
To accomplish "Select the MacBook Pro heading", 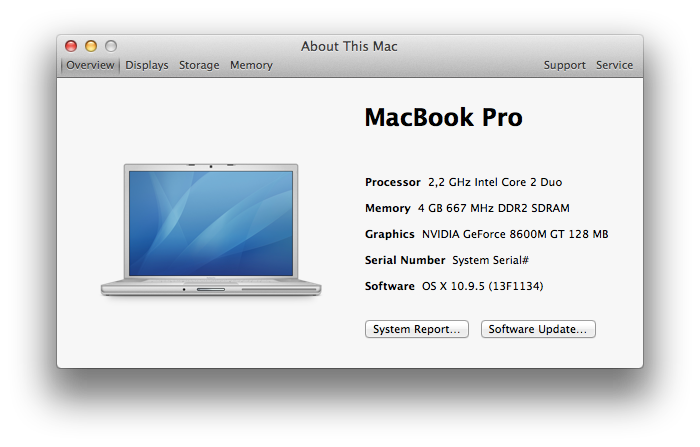I will 443,117.
